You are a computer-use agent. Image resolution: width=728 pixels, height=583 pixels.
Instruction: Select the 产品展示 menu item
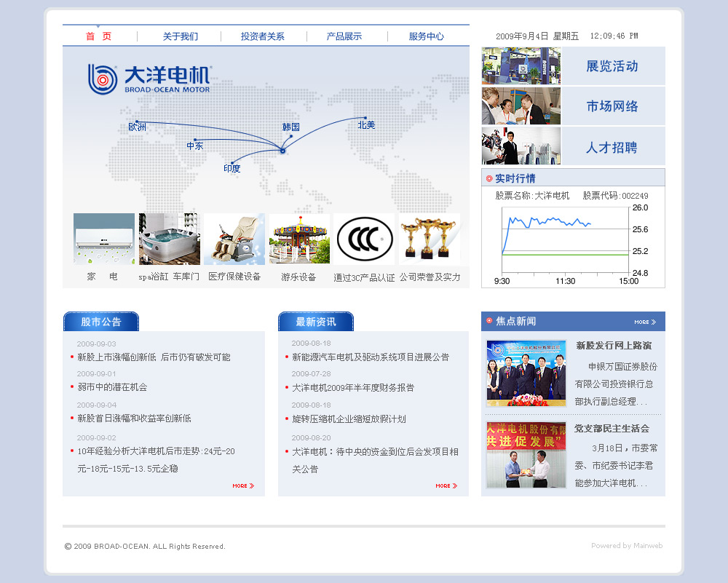click(x=344, y=36)
